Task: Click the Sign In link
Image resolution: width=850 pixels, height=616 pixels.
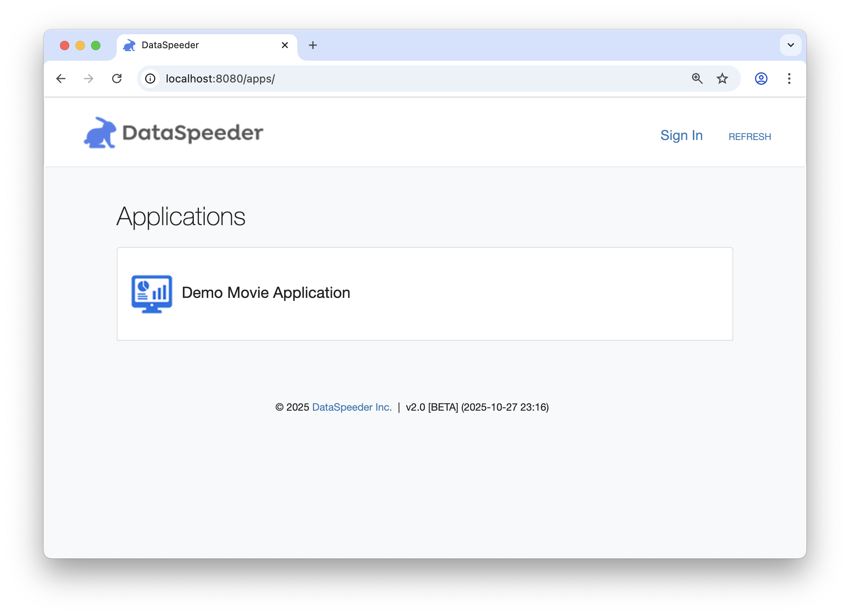Action: point(681,135)
